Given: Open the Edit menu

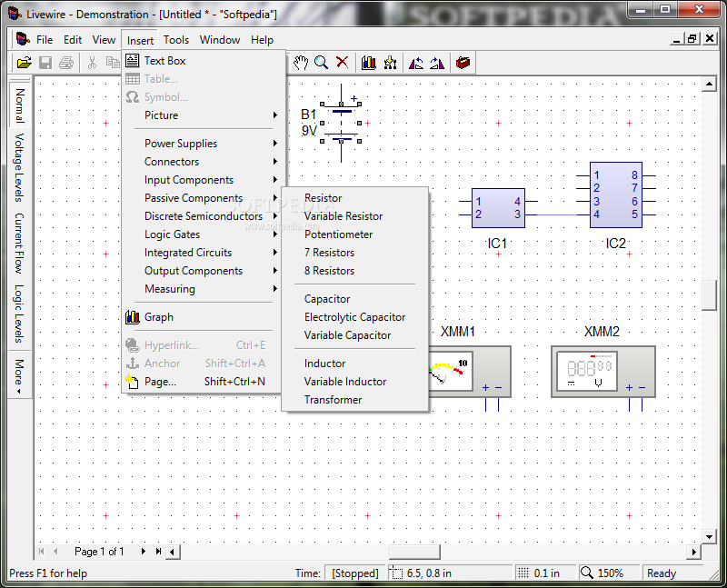Looking at the screenshot, I should pos(73,40).
